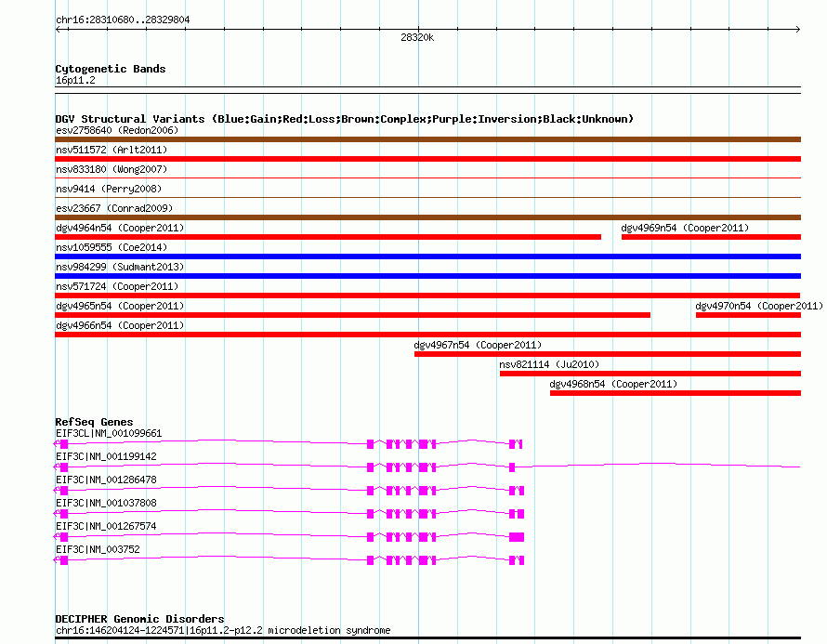Click the nsv833180 (Wong2007) variant label

click(112, 169)
